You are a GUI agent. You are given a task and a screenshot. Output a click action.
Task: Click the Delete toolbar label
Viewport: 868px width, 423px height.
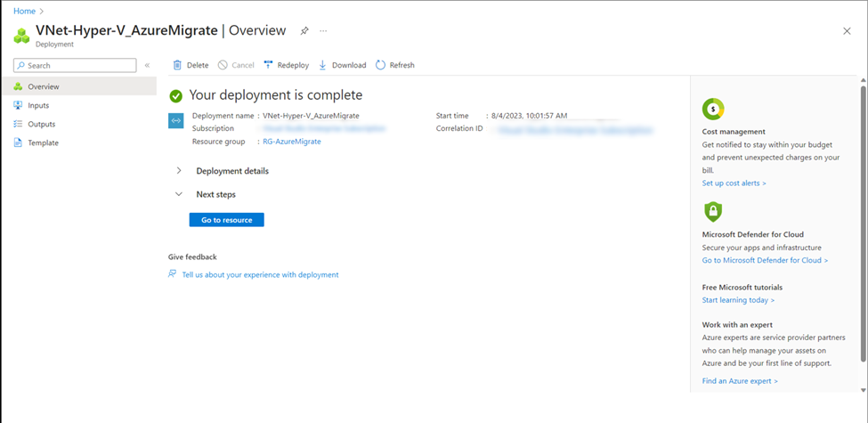(198, 65)
